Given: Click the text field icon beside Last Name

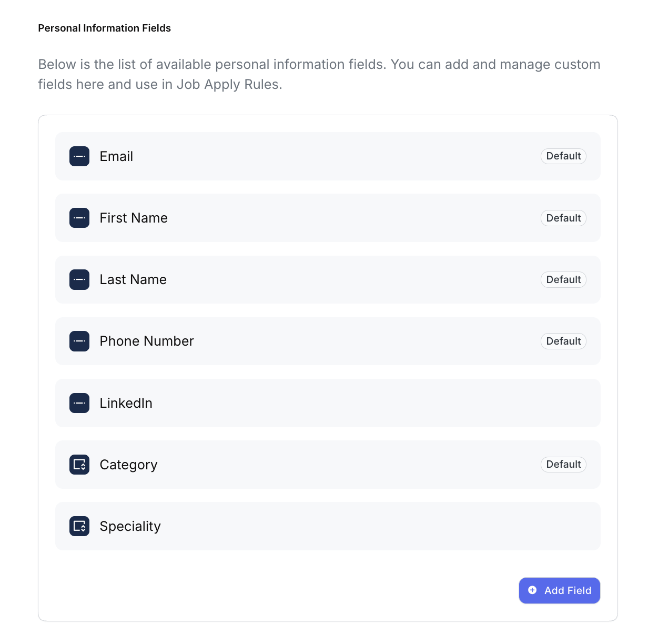Looking at the screenshot, I should pos(79,279).
